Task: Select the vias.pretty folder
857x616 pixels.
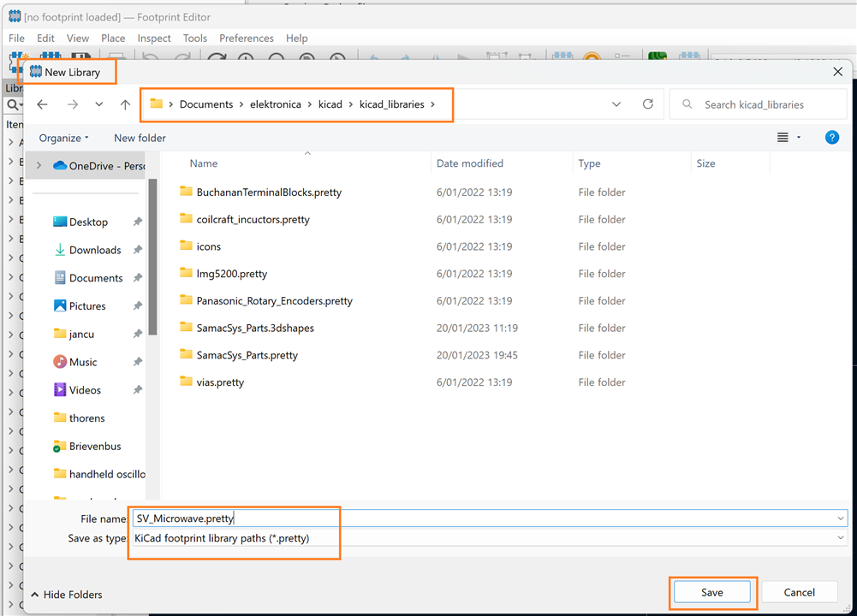Action: click(212, 382)
